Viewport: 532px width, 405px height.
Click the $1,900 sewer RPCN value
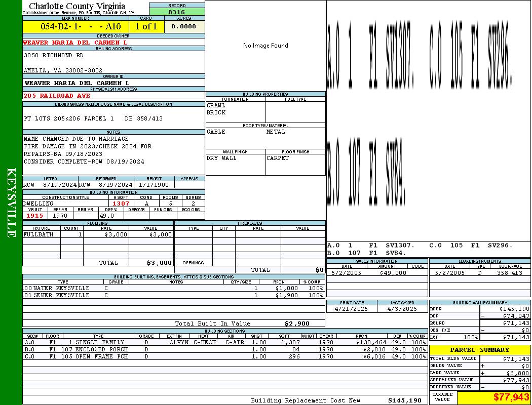(287, 296)
